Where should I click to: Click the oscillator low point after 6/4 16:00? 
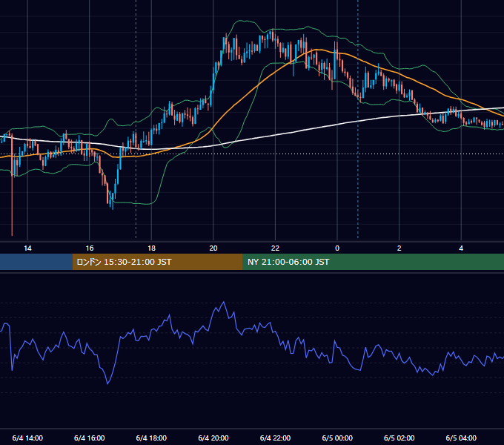(x=107, y=383)
